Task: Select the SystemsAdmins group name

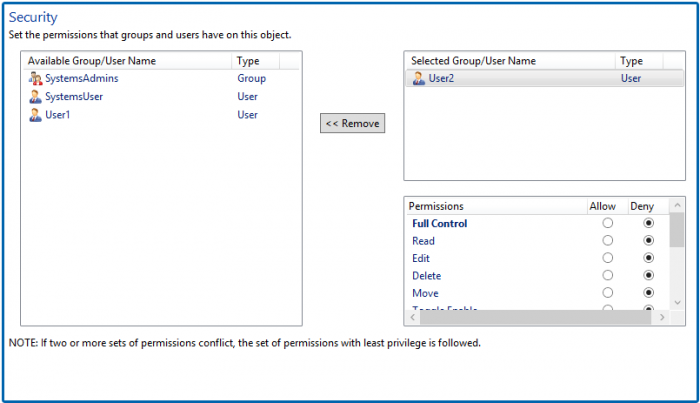Action: click(x=82, y=78)
